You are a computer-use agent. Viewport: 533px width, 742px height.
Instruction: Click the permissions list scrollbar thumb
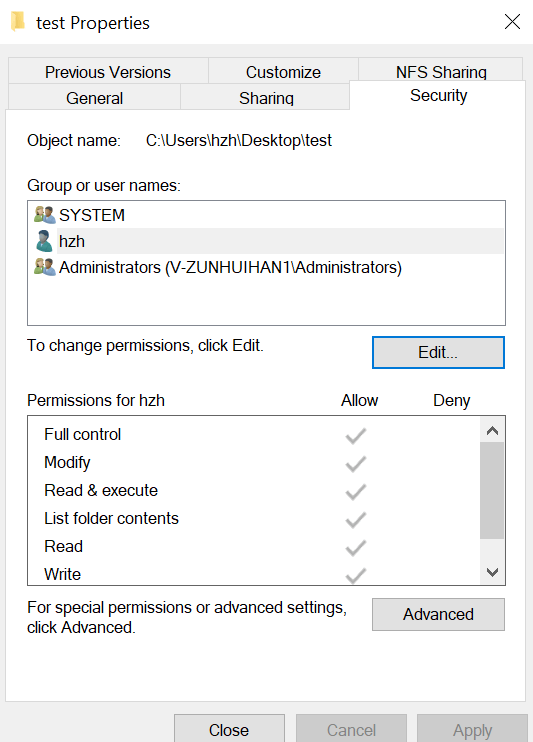[492, 490]
